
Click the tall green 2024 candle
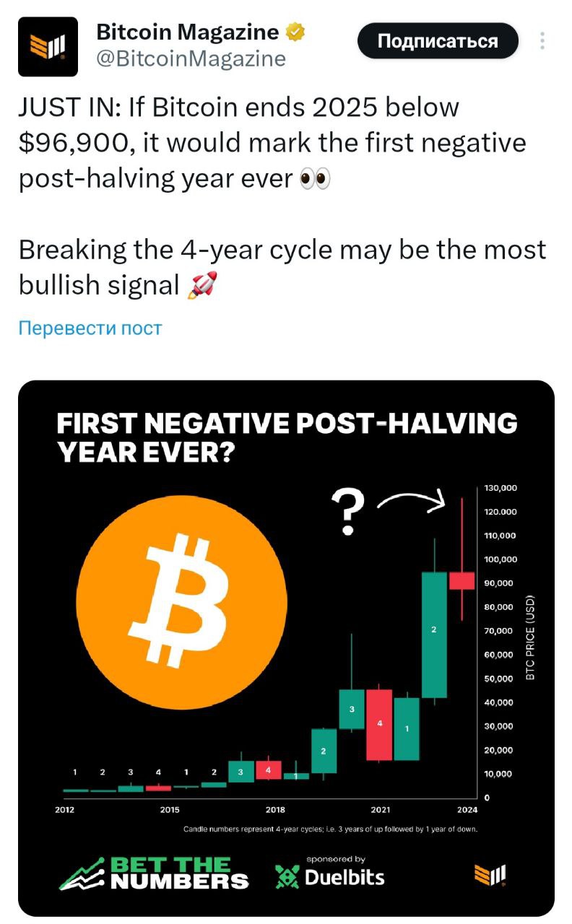[434, 634]
